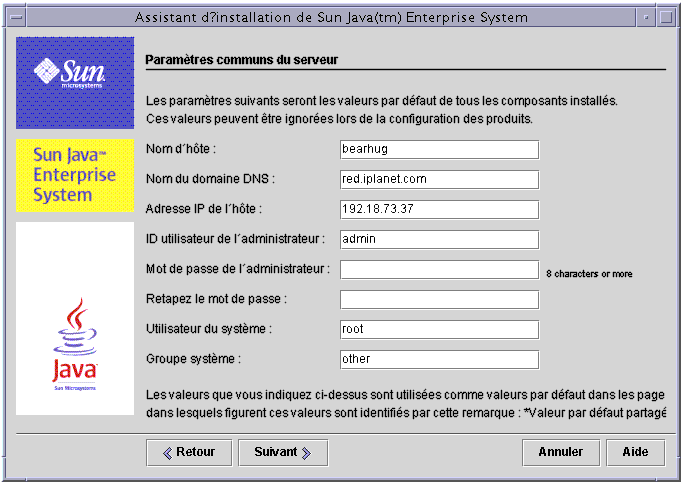This screenshot has width=684, height=484.
Task: Click the 'ID utilisateur de l'administrateur :' label
Action: point(236,239)
